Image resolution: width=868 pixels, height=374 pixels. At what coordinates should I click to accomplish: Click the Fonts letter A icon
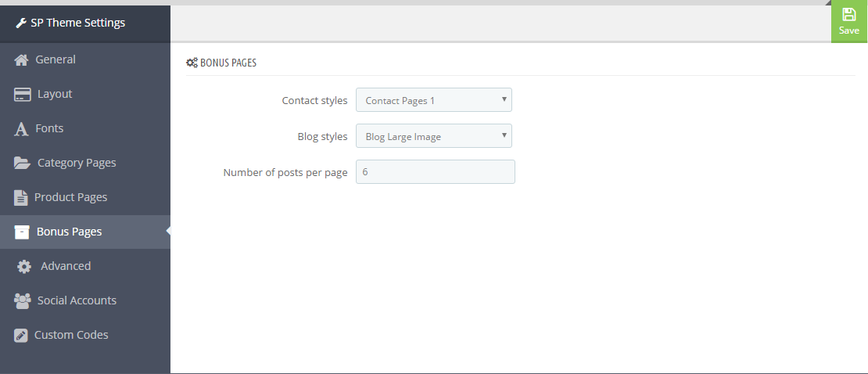pyautogui.click(x=21, y=129)
